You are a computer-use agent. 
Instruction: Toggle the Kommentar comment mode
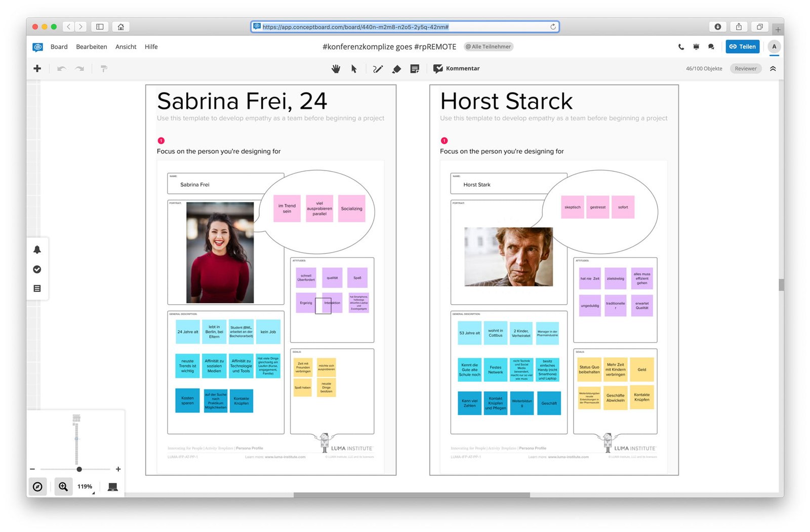(x=456, y=68)
